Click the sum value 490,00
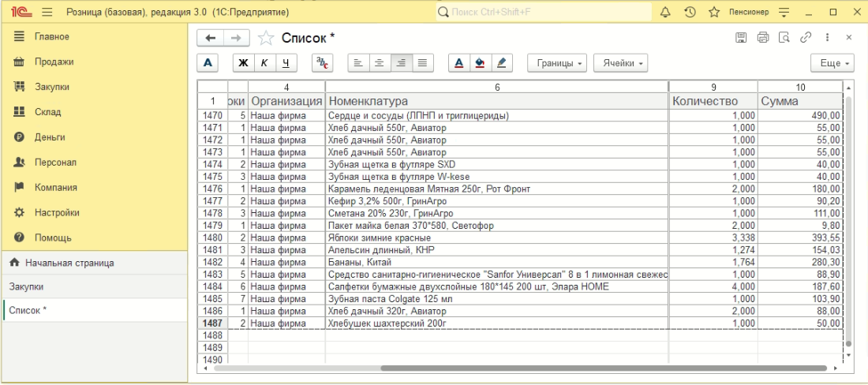 tap(800, 116)
